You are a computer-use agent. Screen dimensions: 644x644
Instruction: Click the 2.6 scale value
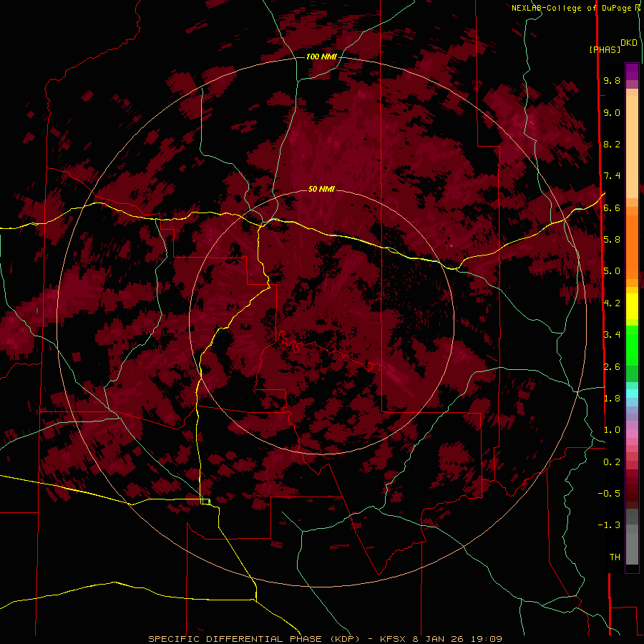[612, 367]
